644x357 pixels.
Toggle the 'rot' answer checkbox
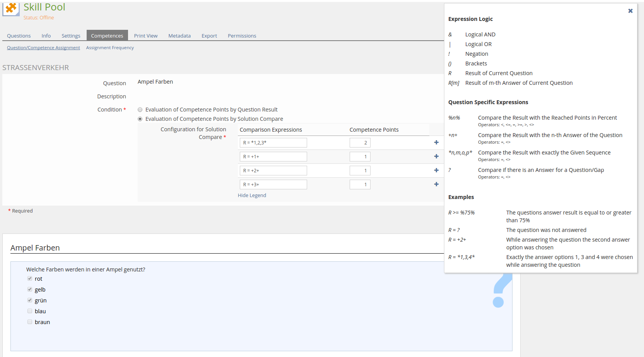pyautogui.click(x=30, y=279)
